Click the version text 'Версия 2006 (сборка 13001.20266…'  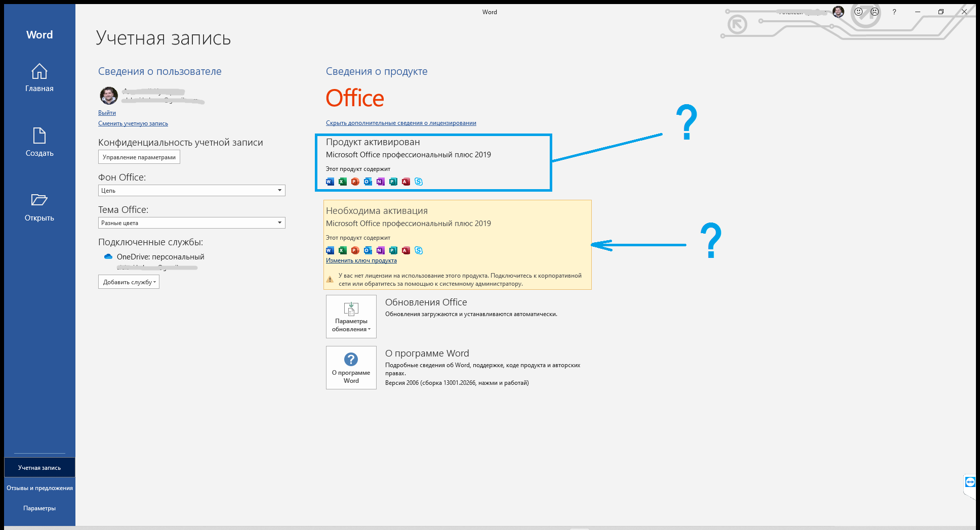pyautogui.click(x=457, y=383)
